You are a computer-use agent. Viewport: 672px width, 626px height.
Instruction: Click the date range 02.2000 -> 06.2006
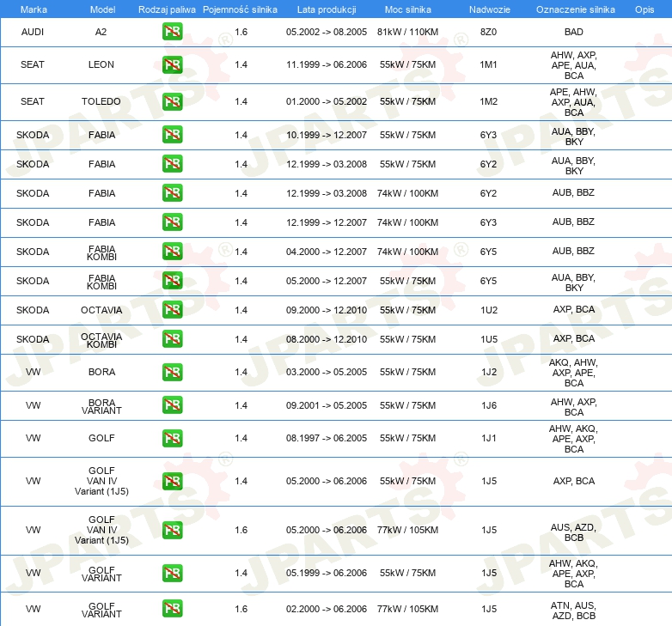coord(327,609)
